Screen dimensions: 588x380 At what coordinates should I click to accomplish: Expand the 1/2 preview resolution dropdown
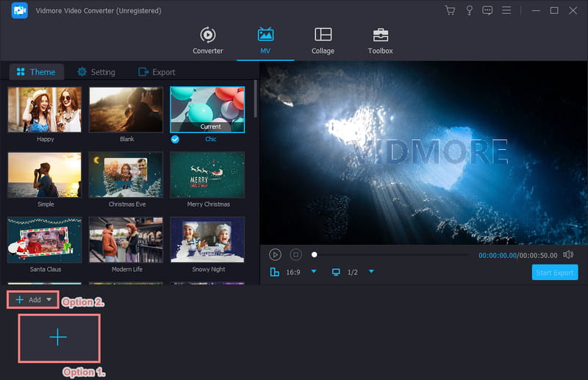coord(371,271)
